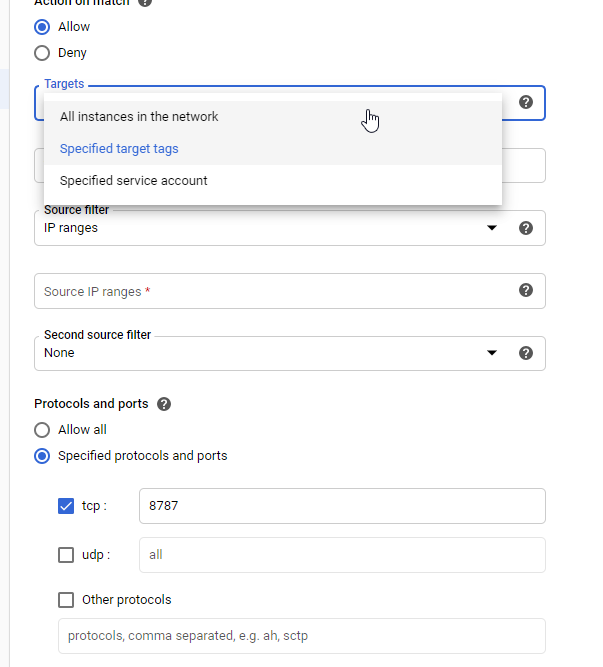Click the comma separated protocols input field

(x=302, y=636)
